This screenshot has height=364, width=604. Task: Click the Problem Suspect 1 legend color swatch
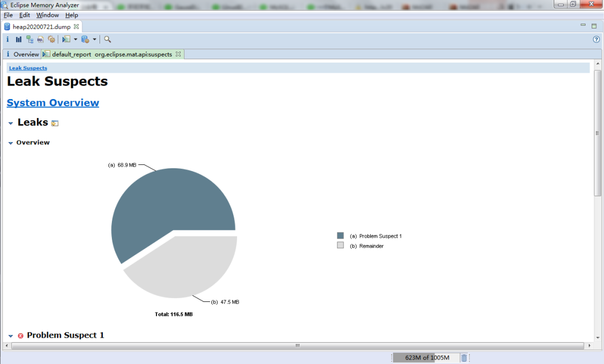pyautogui.click(x=340, y=235)
